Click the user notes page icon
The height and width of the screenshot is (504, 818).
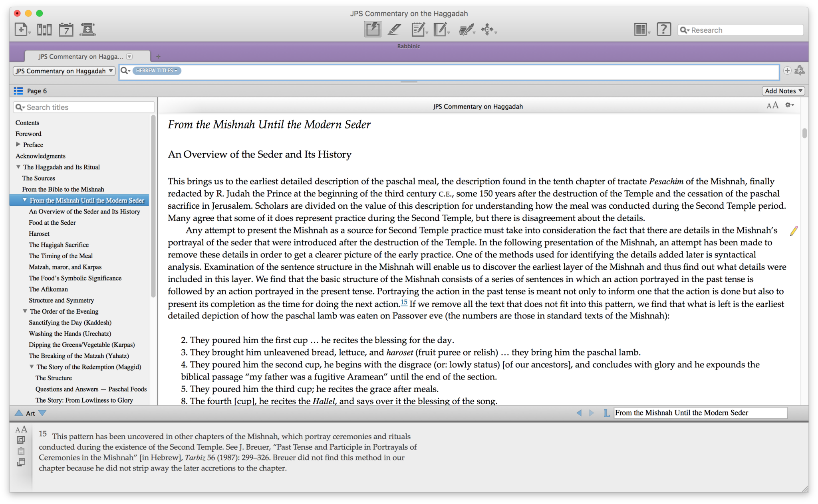pos(441,30)
